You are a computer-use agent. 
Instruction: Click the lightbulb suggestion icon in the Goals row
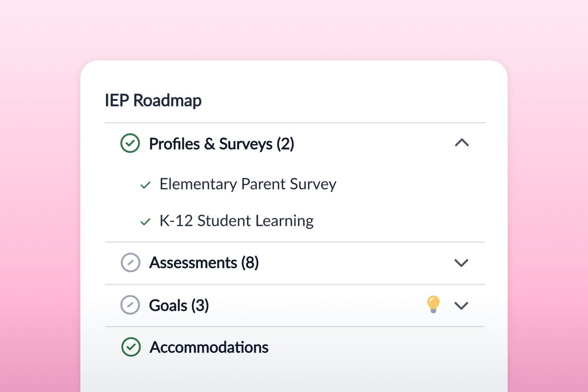point(433,304)
